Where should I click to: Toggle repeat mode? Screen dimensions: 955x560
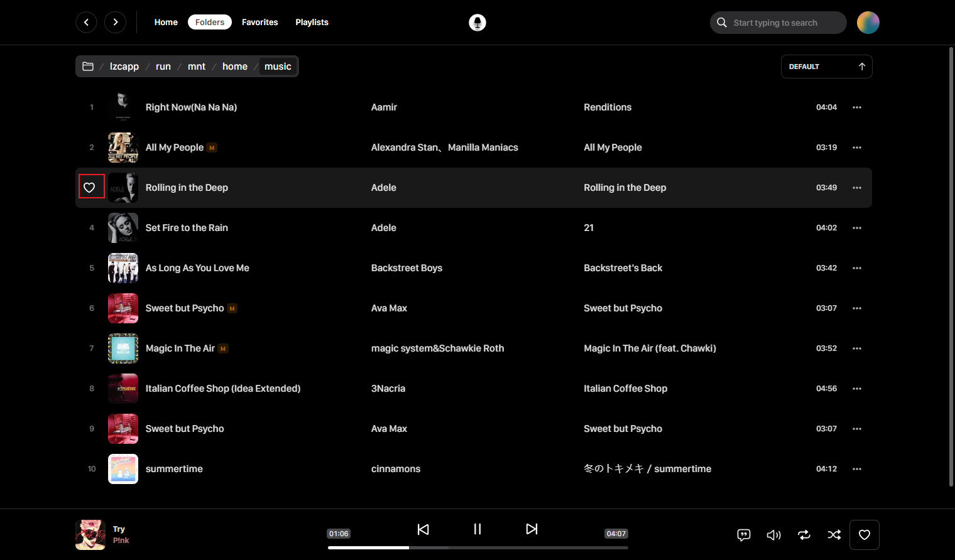[804, 535]
